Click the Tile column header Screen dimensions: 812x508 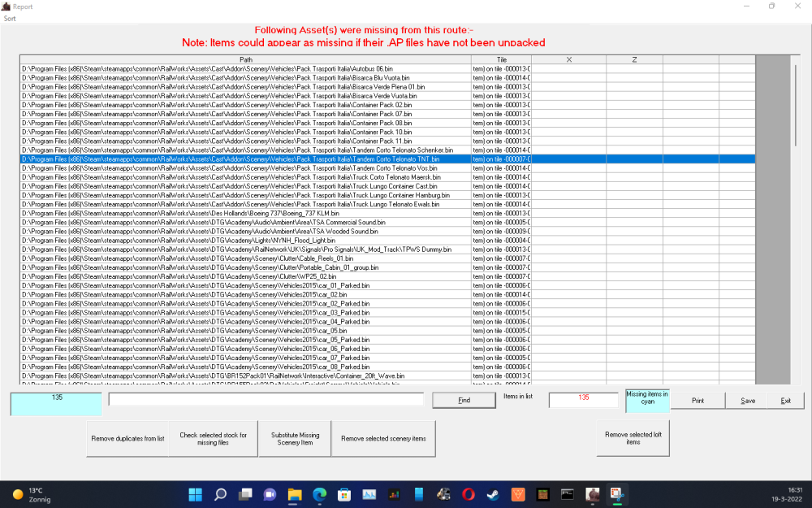(501, 60)
